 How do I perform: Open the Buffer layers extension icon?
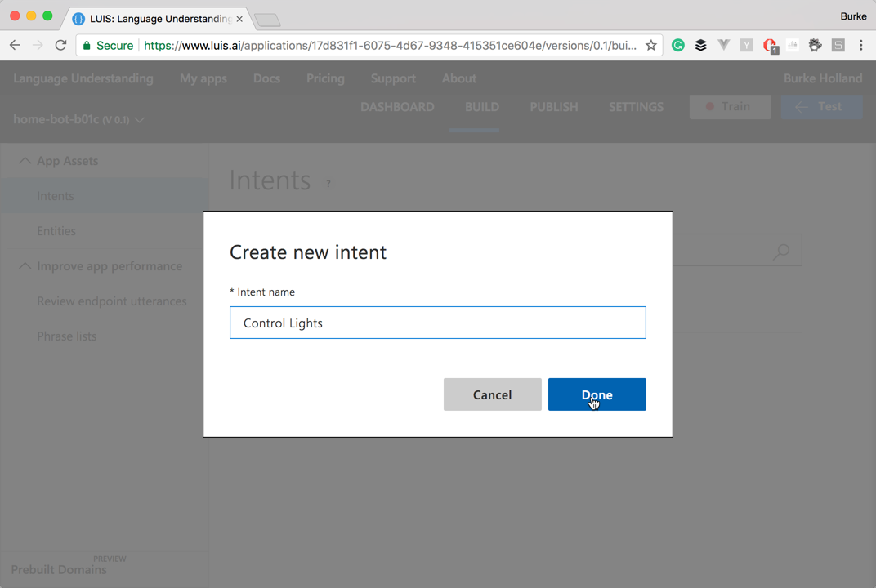(x=700, y=45)
